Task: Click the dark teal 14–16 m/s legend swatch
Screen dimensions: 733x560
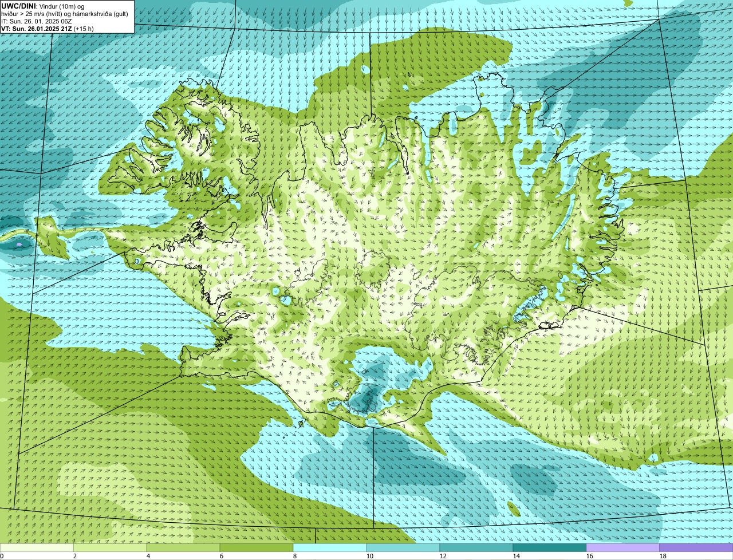Action: coord(550,547)
